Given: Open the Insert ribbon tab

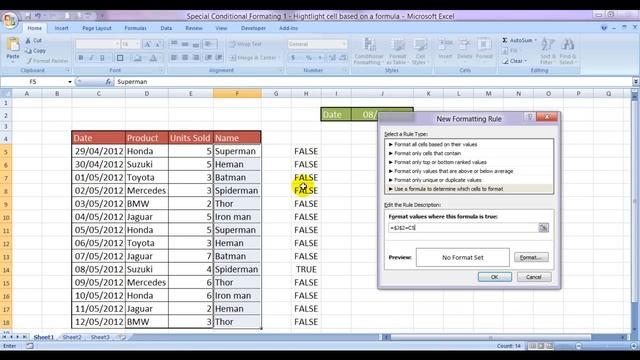Looking at the screenshot, I should point(62,28).
